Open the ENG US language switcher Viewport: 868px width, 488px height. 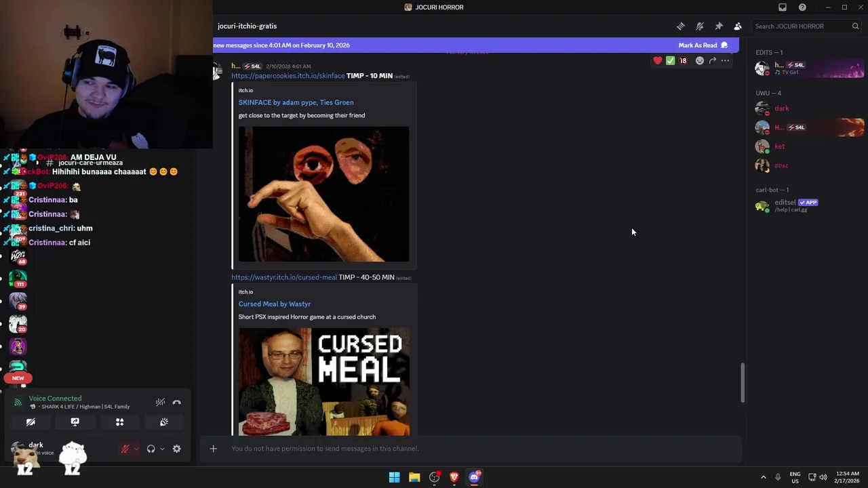pos(795,477)
